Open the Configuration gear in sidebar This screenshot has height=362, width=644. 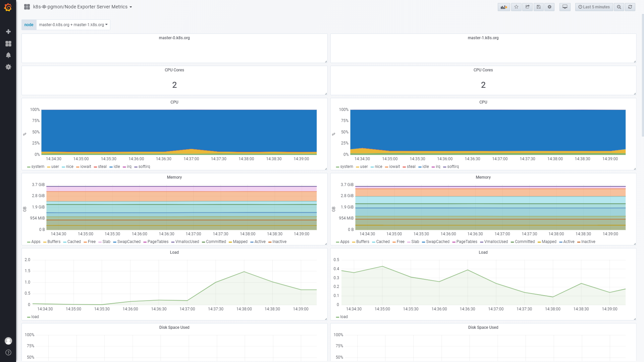coord(8,67)
